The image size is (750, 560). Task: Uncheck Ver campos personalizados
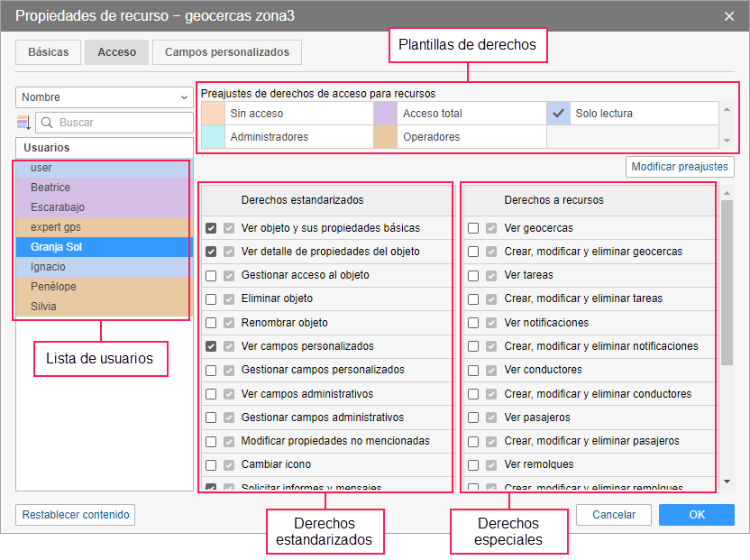pos(211,346)
